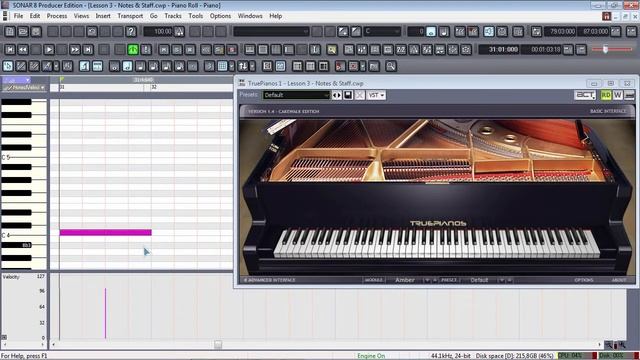Click the Undo toolbar icon
This screenshot has width=640, height=360.
92,31
